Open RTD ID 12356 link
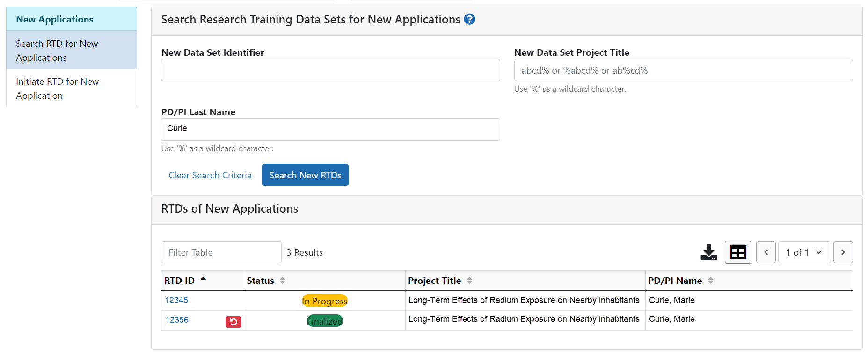The image size is (868, 355). (177, 320)
